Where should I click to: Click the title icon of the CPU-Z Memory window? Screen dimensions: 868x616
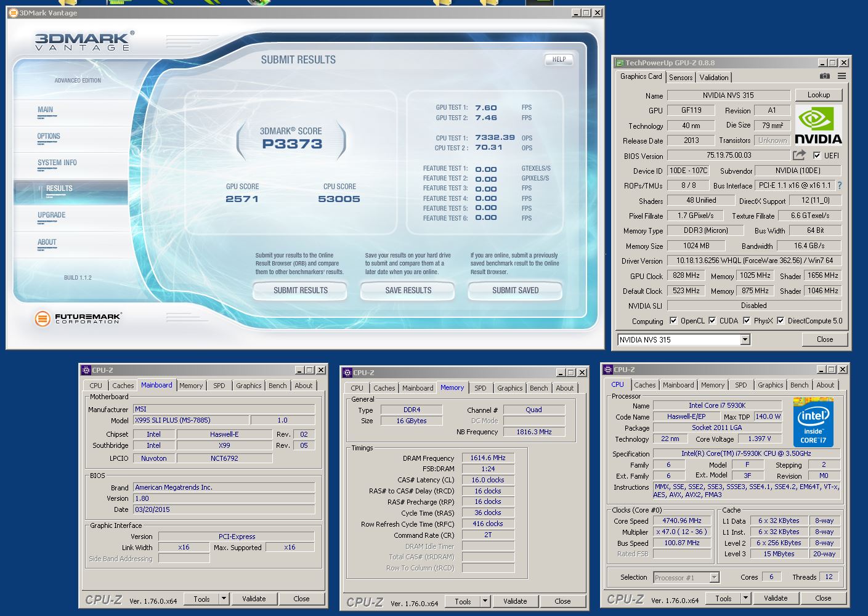click(x=347, y=373)
